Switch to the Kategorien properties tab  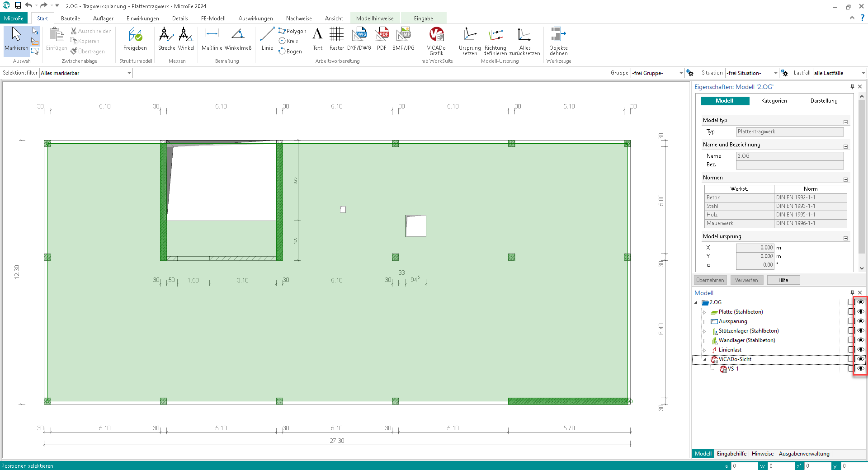click(774, 101)
